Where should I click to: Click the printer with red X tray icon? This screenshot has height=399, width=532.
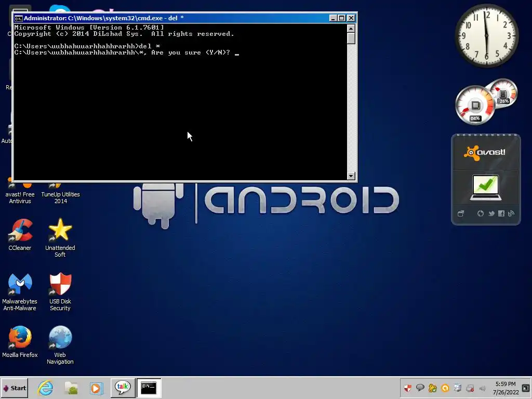click(x=470, y=388)
